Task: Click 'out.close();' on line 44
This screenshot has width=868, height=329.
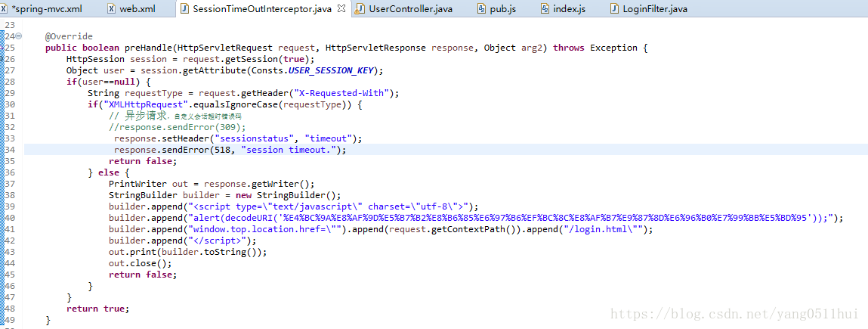Action: point(141,263)
